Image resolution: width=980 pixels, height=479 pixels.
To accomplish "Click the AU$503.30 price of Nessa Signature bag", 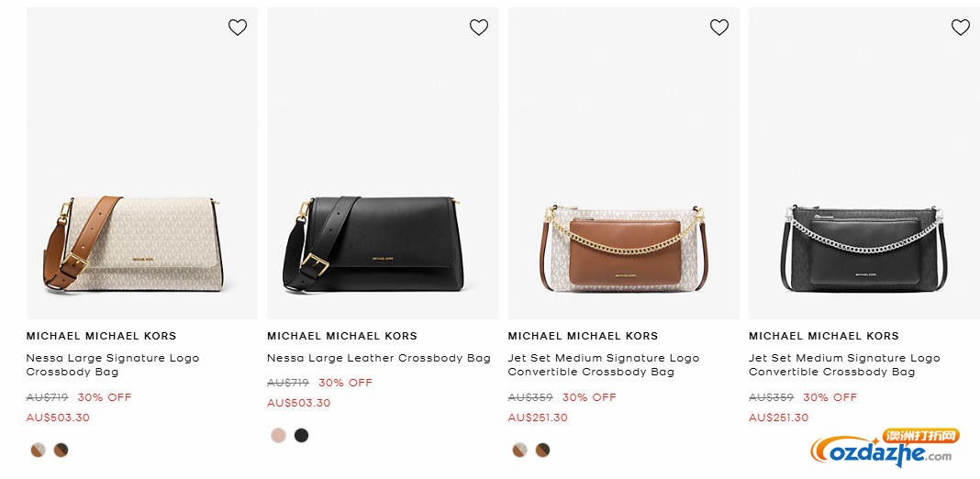I will click(x=58, y=418).
